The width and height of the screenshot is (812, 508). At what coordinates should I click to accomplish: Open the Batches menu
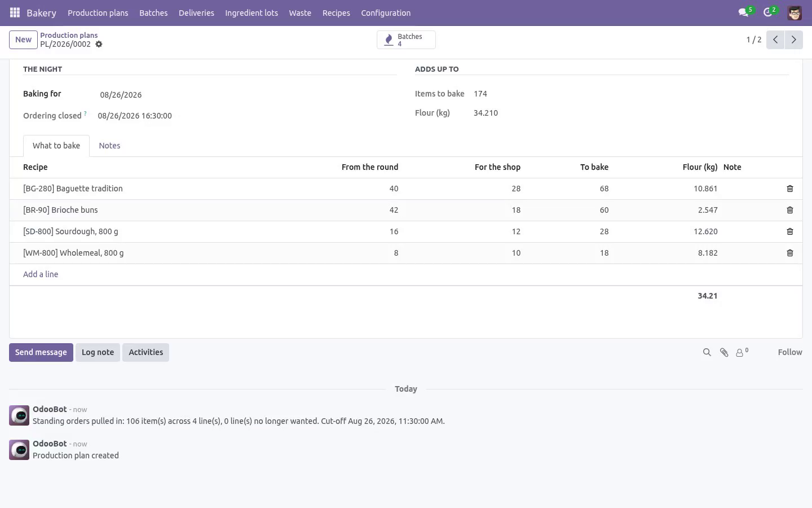153,12
